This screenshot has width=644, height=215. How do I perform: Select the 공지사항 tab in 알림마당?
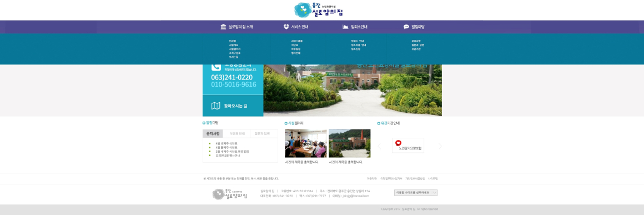[213, 133]
